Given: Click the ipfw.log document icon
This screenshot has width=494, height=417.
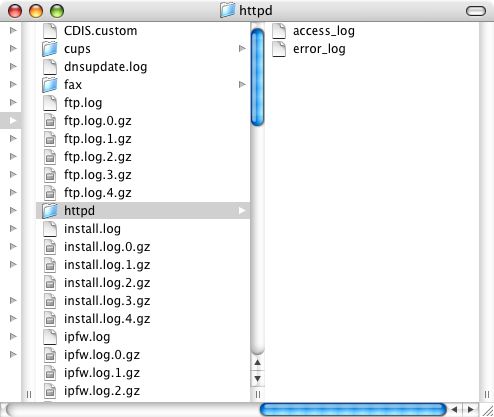Looking at the screenshot, I should pyautogui.click(x=50, y=337).
